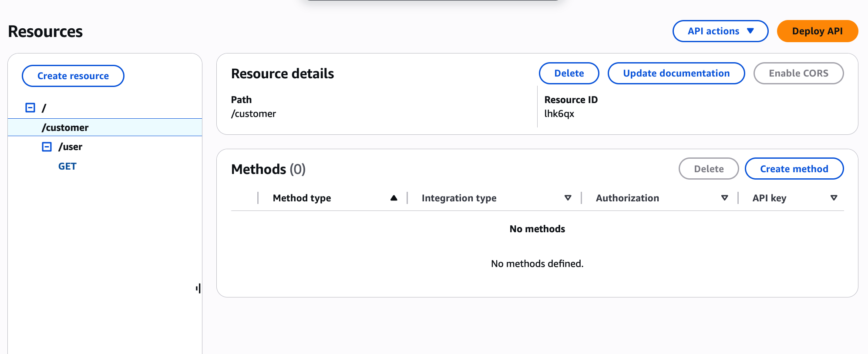Screen dimensions: 868x354
Task: Open the API actions dropdown
Action: click(x=720, y=31)
